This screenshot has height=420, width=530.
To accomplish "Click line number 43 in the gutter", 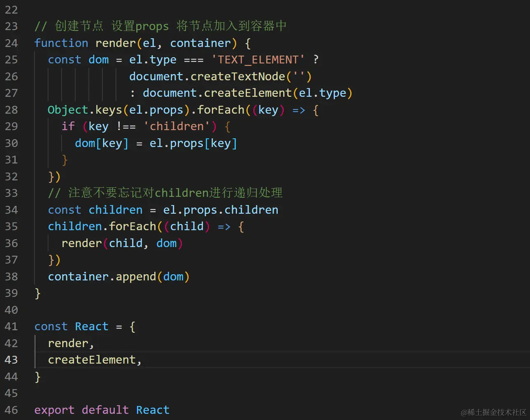I will click(12, 360).
